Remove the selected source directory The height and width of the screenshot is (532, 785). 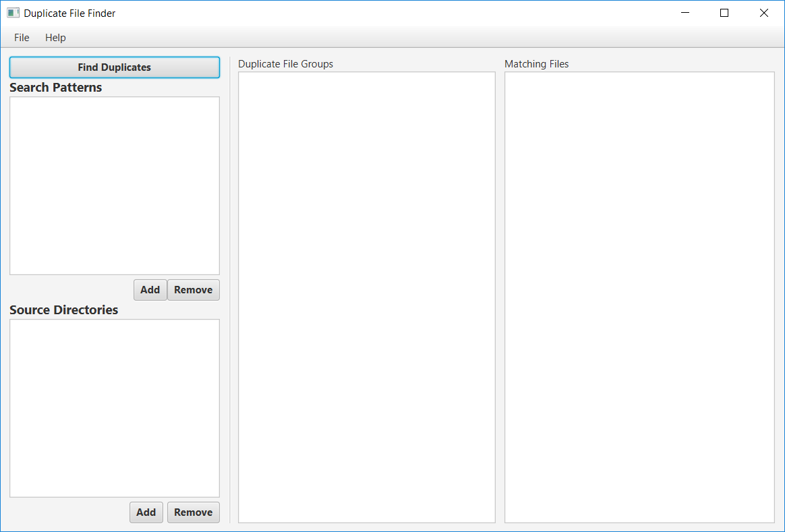click(194, 512)
